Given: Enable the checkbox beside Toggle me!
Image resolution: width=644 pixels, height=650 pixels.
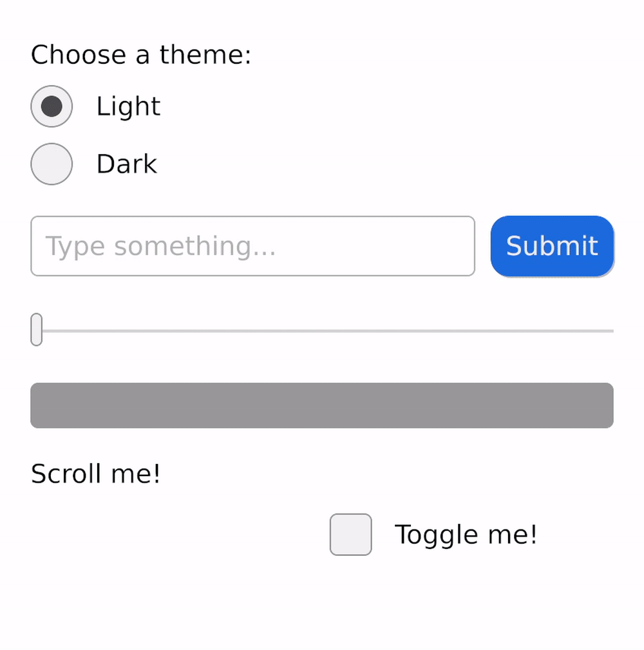Looking at the screenshot, I should pyautogui.click(x=351, y=534).
